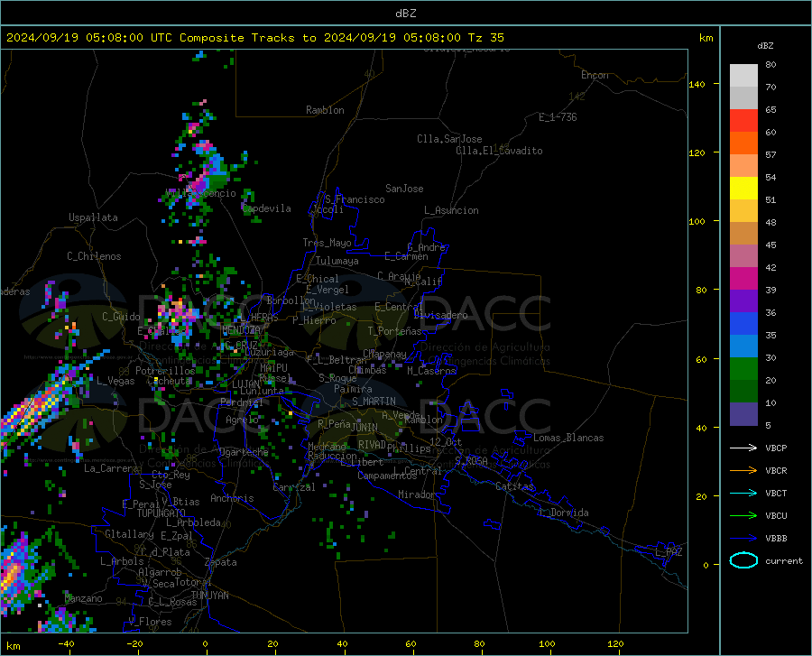This screenshot has height=656, width=812.
Task: Select the red 60 dBZ color swatch
Action: click(743, 121)
